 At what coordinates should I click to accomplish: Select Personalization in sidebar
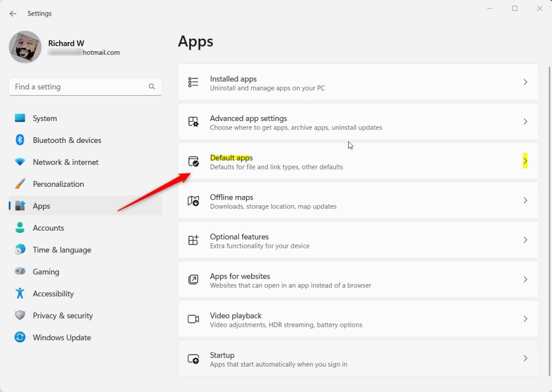[x=85, y=184]
